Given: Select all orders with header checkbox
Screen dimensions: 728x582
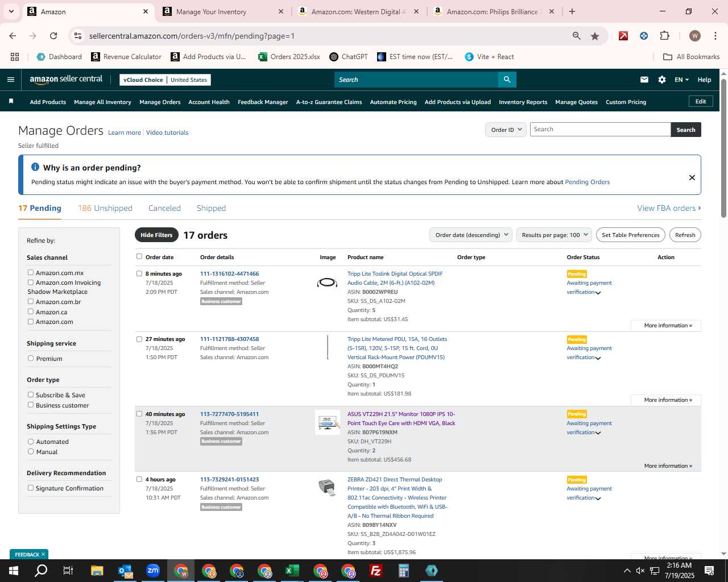Looking at the screenshot, I should pos(139,256).
